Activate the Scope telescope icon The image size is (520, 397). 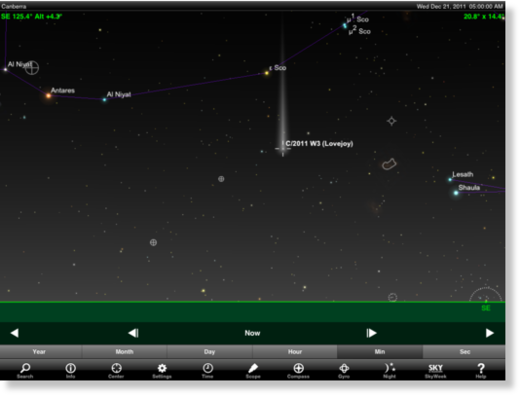pyautogui.click(x=253, y=370)
